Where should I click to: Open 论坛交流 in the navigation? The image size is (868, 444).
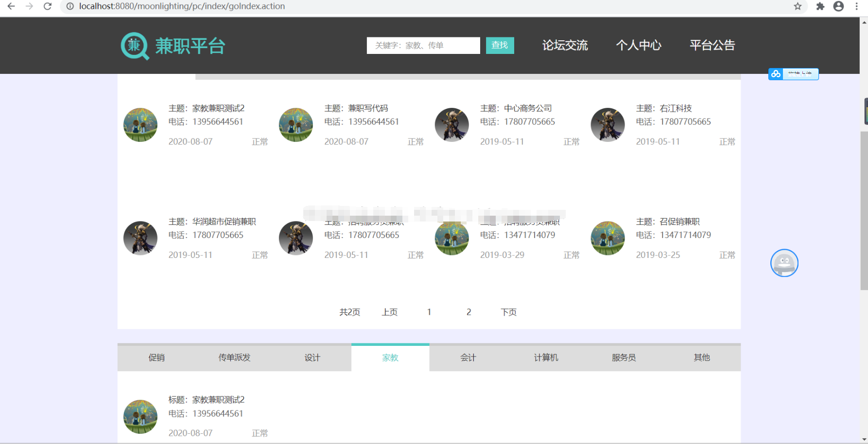tap(565, 45)
